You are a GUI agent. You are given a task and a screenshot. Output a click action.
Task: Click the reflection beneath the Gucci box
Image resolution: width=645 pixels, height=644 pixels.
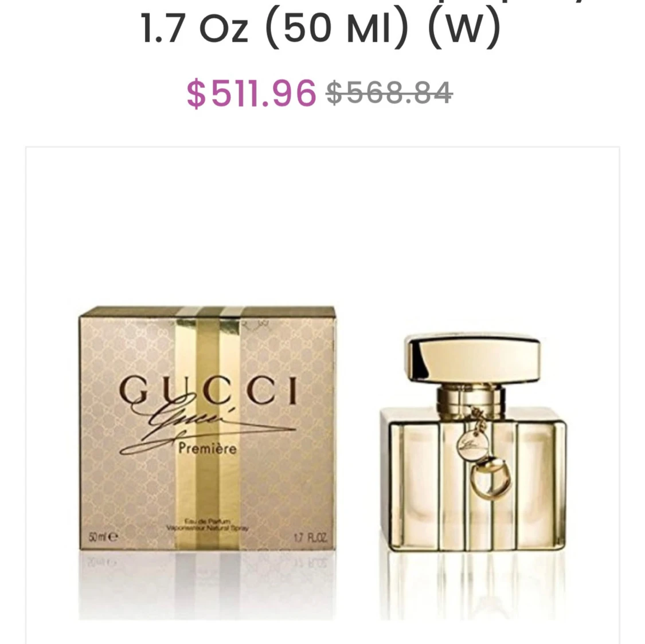pos(208,586)
